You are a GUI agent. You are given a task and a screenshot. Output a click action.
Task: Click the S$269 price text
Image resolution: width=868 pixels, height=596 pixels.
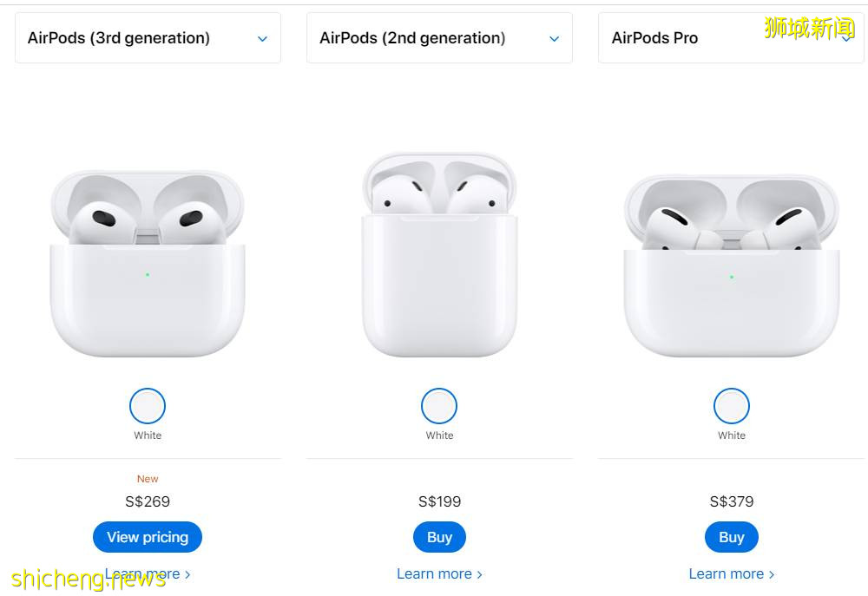point(148,501)
